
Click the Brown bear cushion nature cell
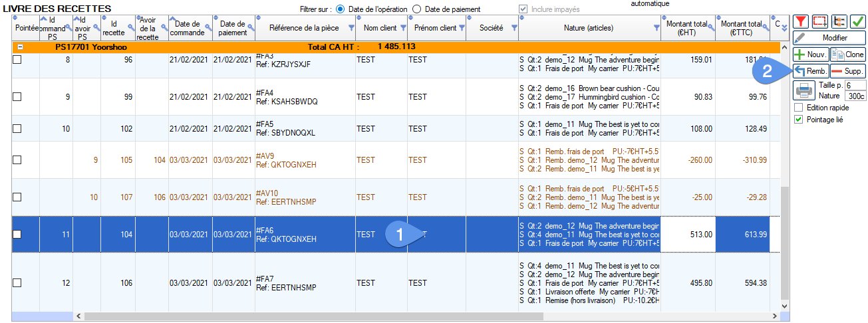click(x=589, y=97)
